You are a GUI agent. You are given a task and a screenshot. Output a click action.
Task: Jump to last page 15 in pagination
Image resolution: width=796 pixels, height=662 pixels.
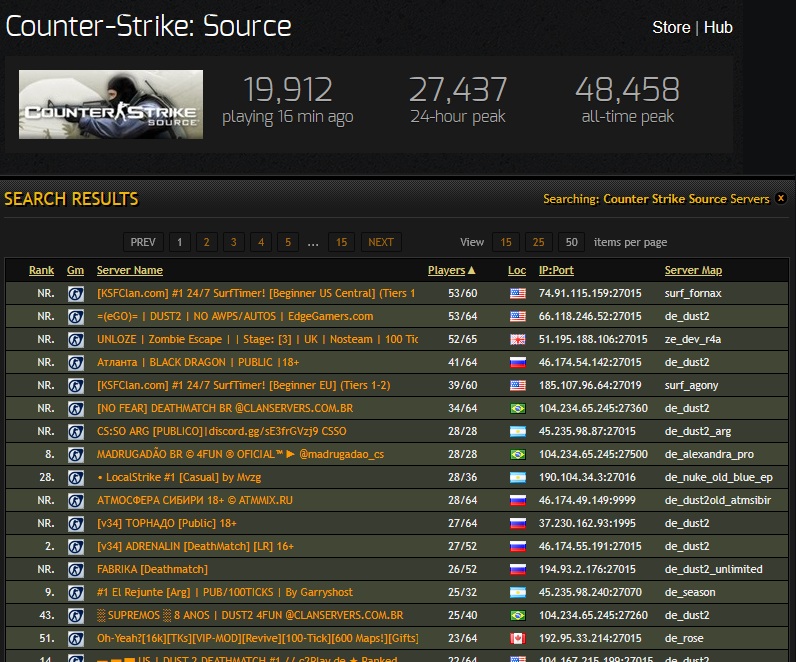[342, 242]
